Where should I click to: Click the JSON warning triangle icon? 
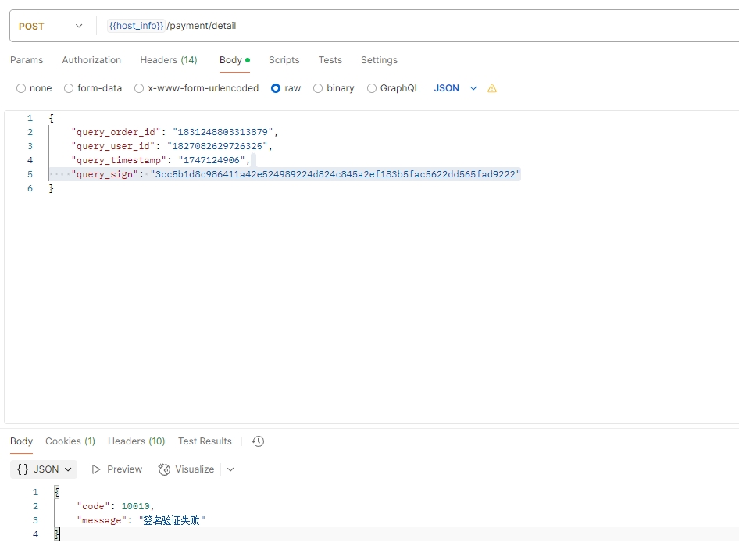click(x=492, y=89)
